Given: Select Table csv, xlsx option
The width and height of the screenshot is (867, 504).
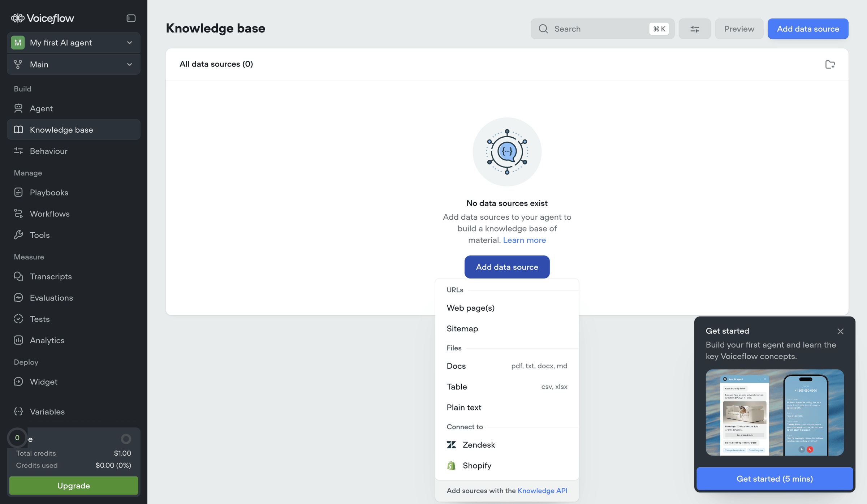Looking at the screenshot, I should tap(507, 387).
